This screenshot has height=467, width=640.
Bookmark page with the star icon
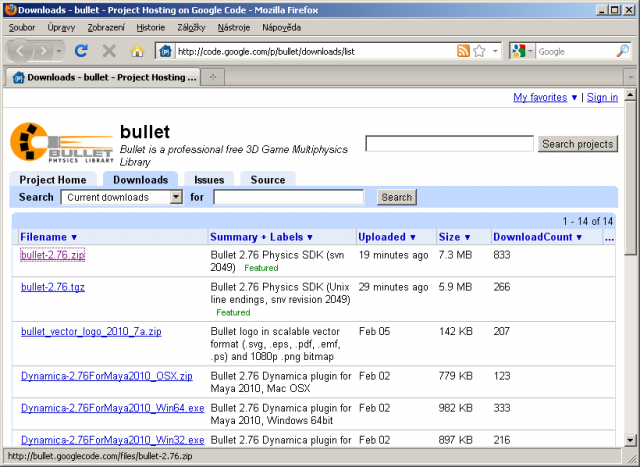point(479,51)
